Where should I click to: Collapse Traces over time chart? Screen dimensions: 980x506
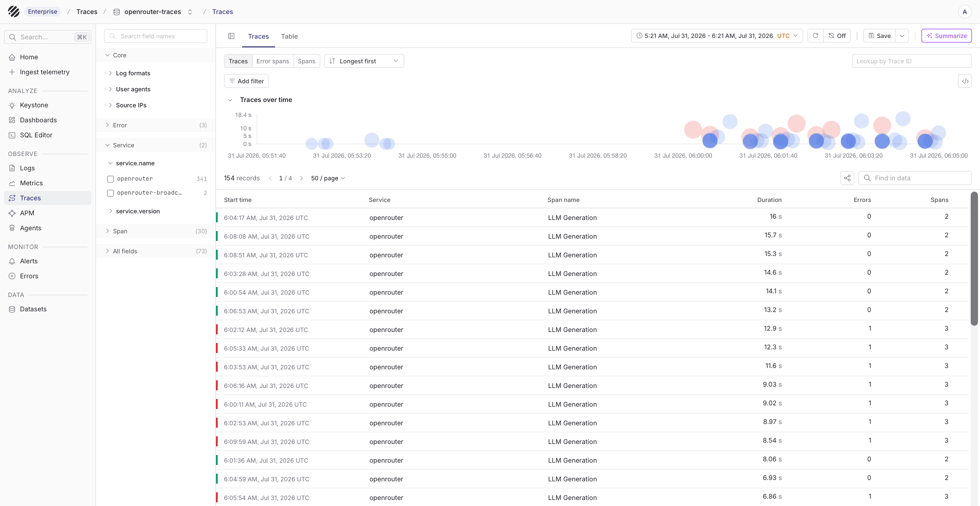tap(230, 100)
